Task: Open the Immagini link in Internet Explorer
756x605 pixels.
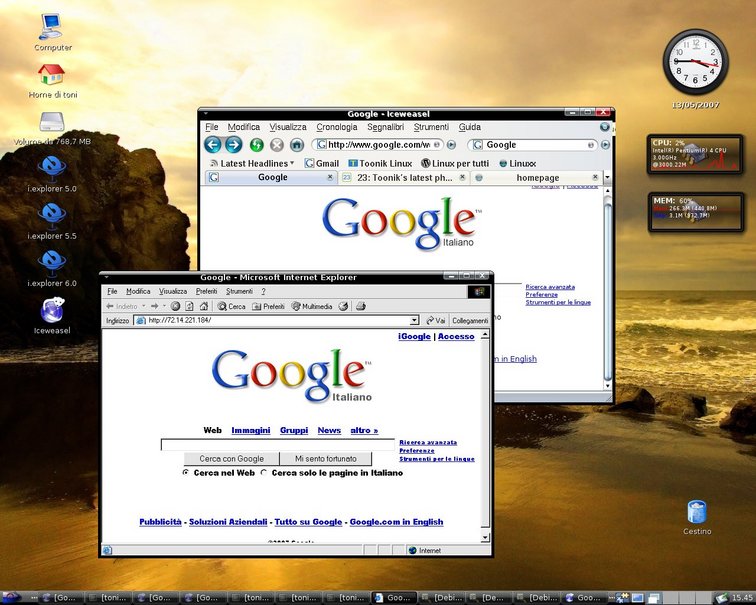Action: [x=250, y=430]
